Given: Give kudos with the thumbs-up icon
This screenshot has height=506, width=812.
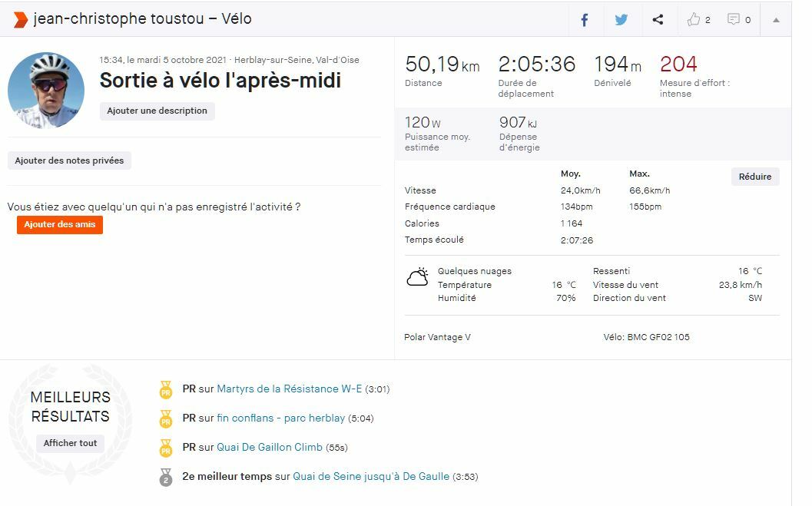Looking at the screenshot, I should point(694,20).
